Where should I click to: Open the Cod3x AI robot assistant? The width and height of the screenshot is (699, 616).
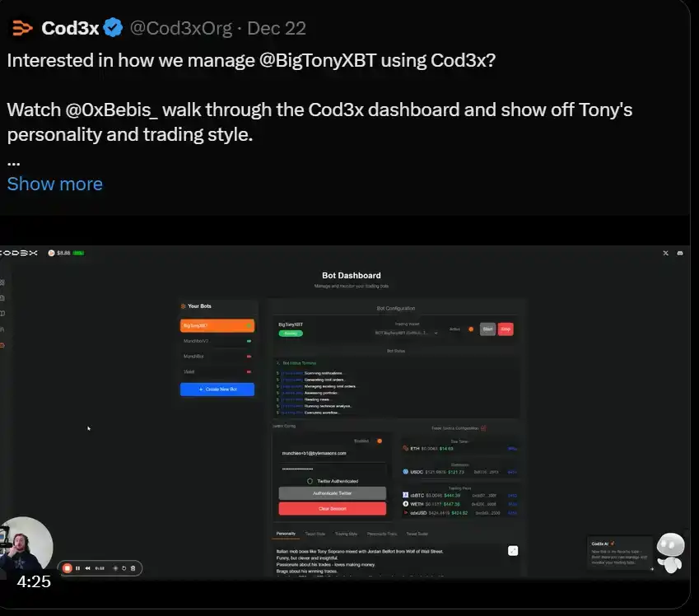[x=671, y=552]
